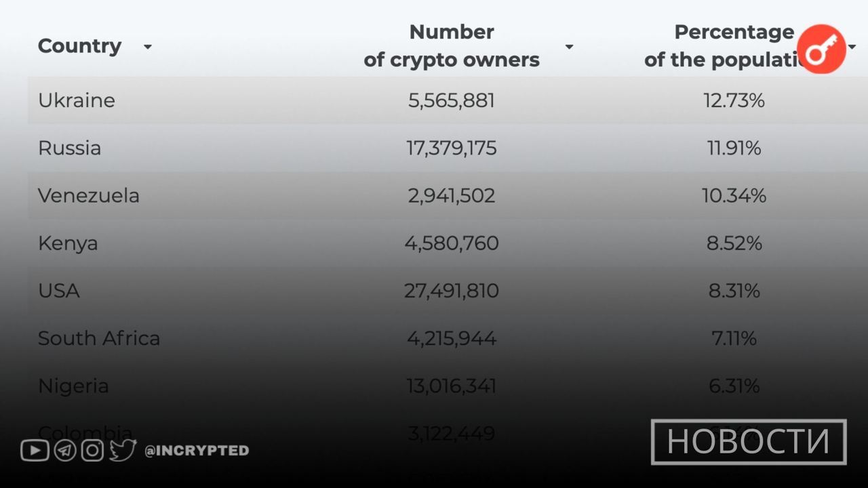Open the Instagram social icon
Image resolution: width=868 pixels, height=488 pixels.
pos(92,450)
